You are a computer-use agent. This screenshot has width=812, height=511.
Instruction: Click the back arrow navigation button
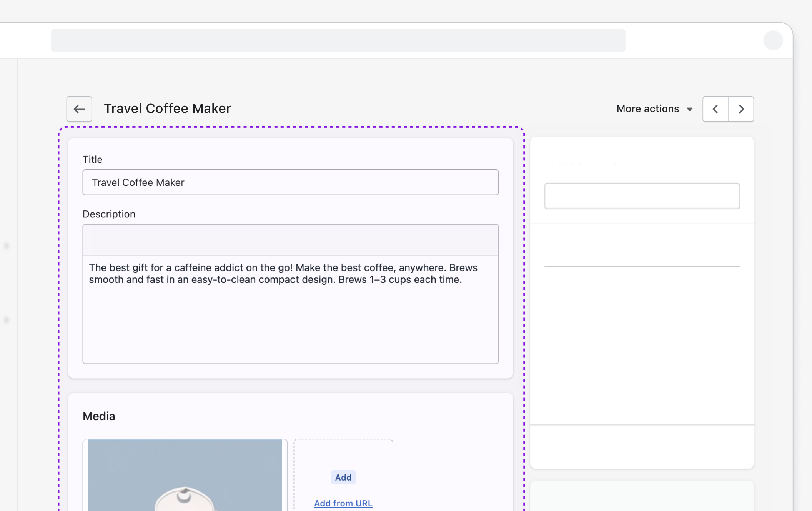(79, 109)
